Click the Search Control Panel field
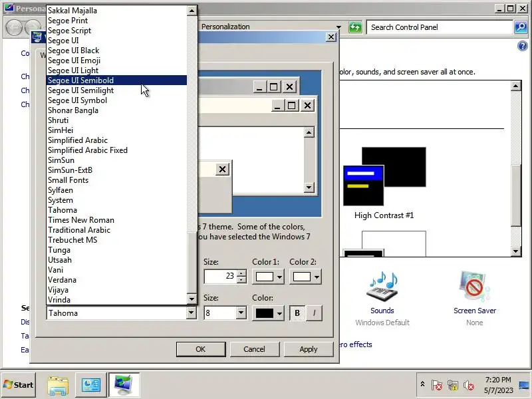 [x=440, y=27]
